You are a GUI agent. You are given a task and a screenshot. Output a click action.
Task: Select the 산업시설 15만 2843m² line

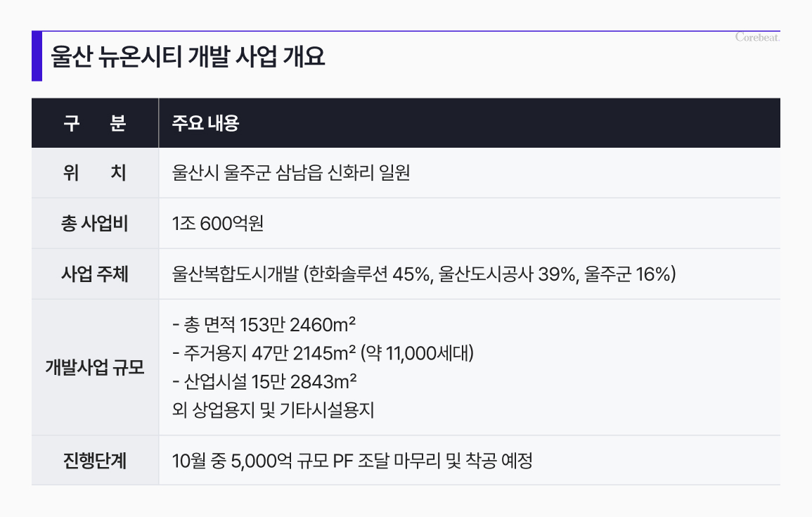[264, 382]
